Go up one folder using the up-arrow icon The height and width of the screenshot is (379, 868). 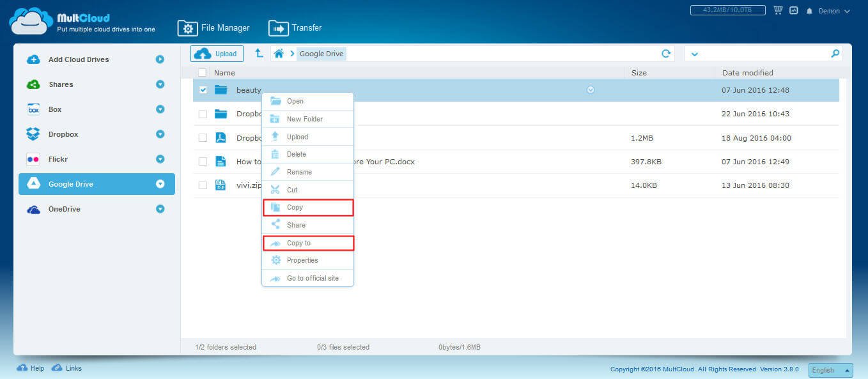[x=259, y=54]
